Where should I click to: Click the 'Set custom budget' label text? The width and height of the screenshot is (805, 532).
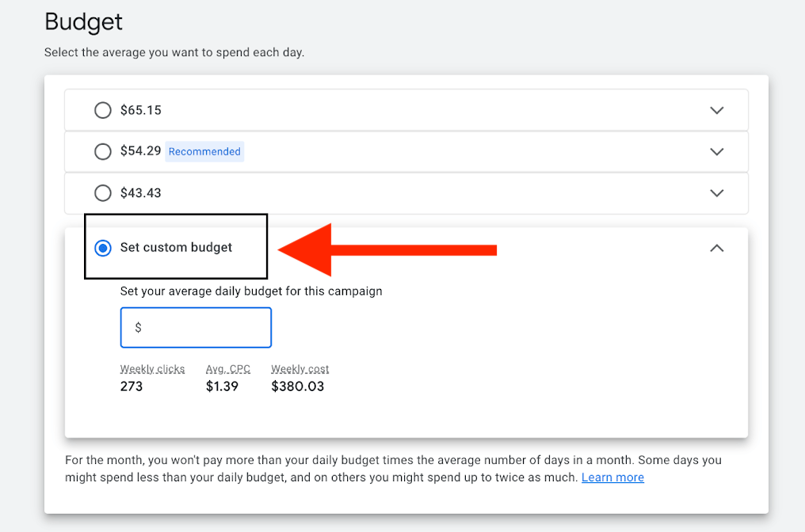click(x=176, y=248)
